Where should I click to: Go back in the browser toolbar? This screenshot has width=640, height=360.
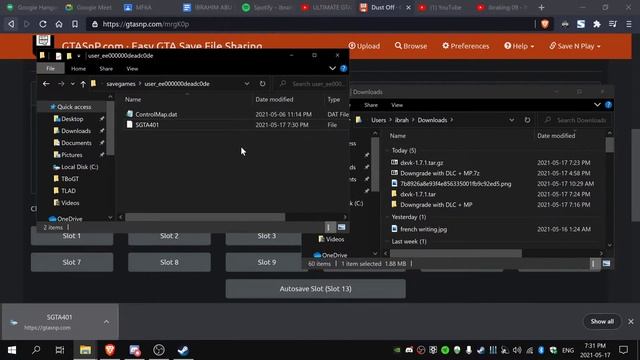pyautogui.click(x=11, y=24)
